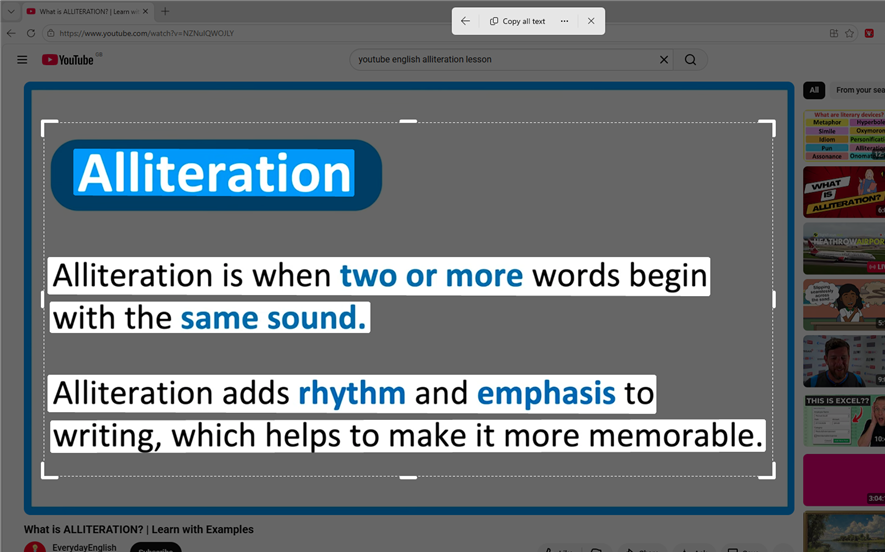Open the red WHAT IS ALLITERATION thumbnail

pos(844,192)
